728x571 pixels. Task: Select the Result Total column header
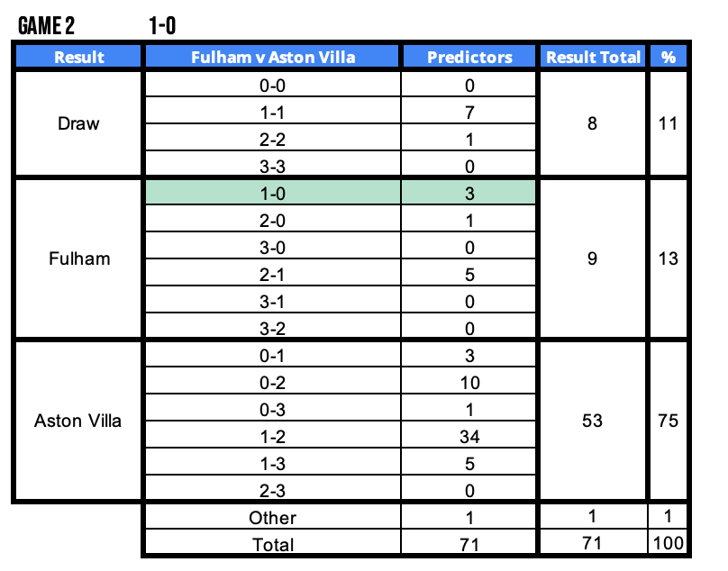pos(593,57)
